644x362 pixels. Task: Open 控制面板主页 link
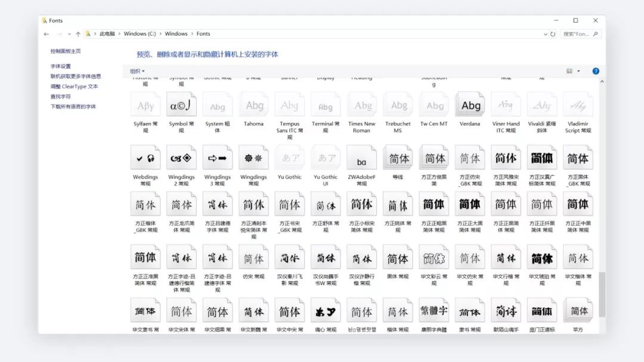pyautogui.click(x=66, y=51)
